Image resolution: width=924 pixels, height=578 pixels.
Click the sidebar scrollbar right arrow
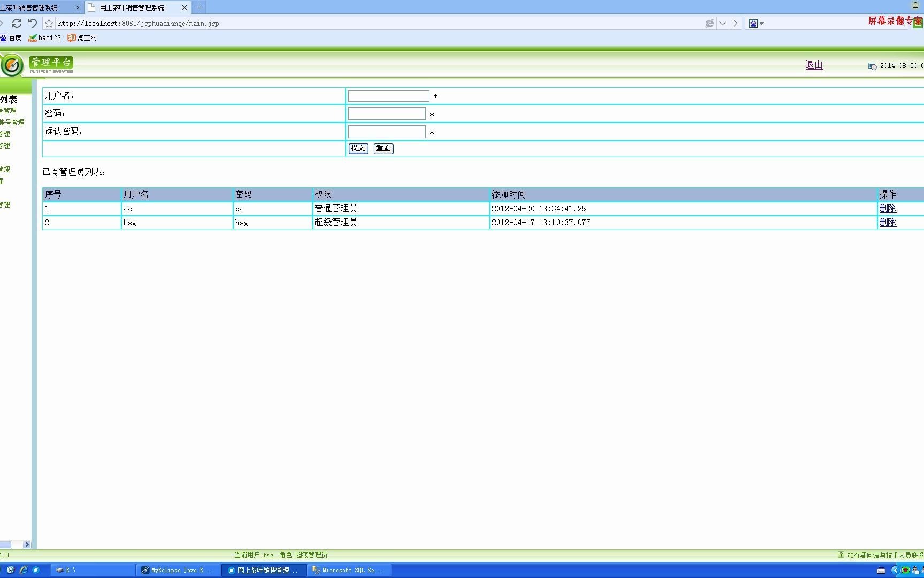click(x=27, y=544)
